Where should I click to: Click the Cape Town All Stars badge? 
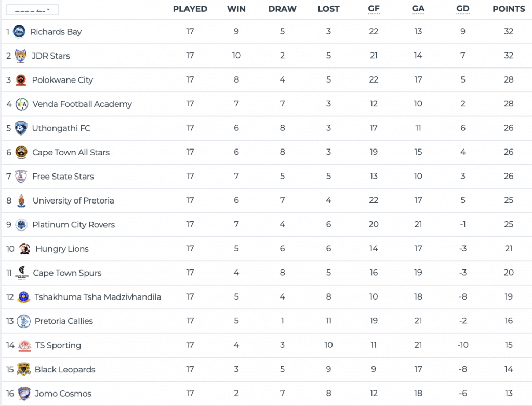tap(21, 152)
